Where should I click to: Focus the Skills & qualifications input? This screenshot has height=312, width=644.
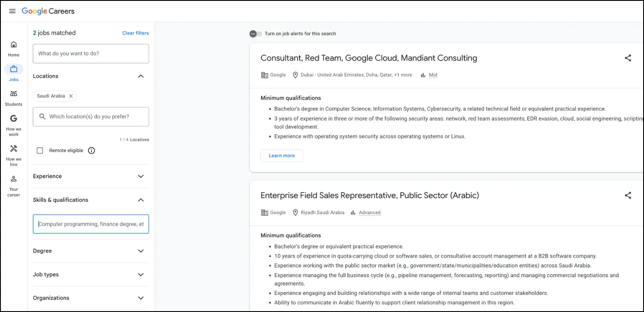(x=91, y=224)
